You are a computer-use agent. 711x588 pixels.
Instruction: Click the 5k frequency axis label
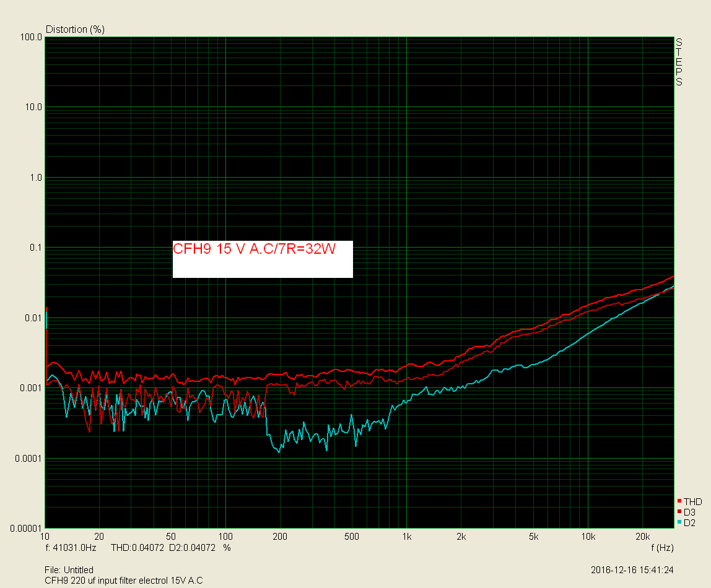(x=533, y=537)
